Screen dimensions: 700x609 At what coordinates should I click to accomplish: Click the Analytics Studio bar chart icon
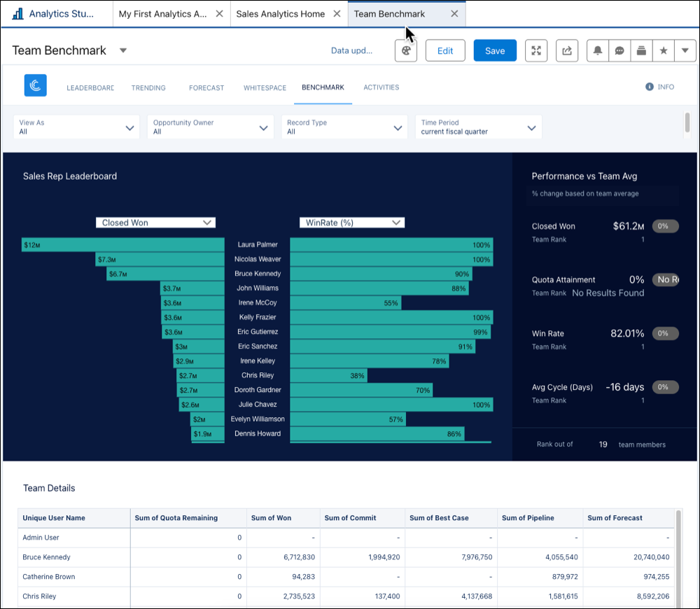18,14
